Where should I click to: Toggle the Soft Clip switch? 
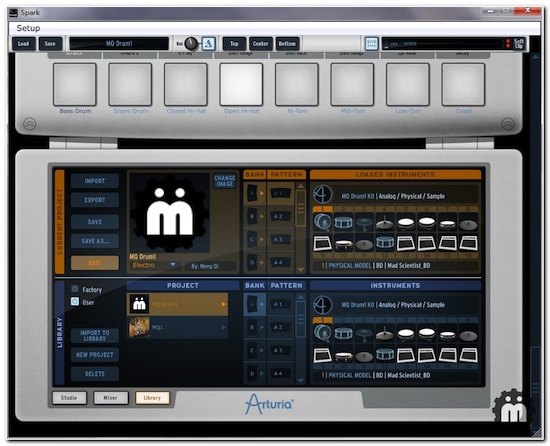coord(519,44)
